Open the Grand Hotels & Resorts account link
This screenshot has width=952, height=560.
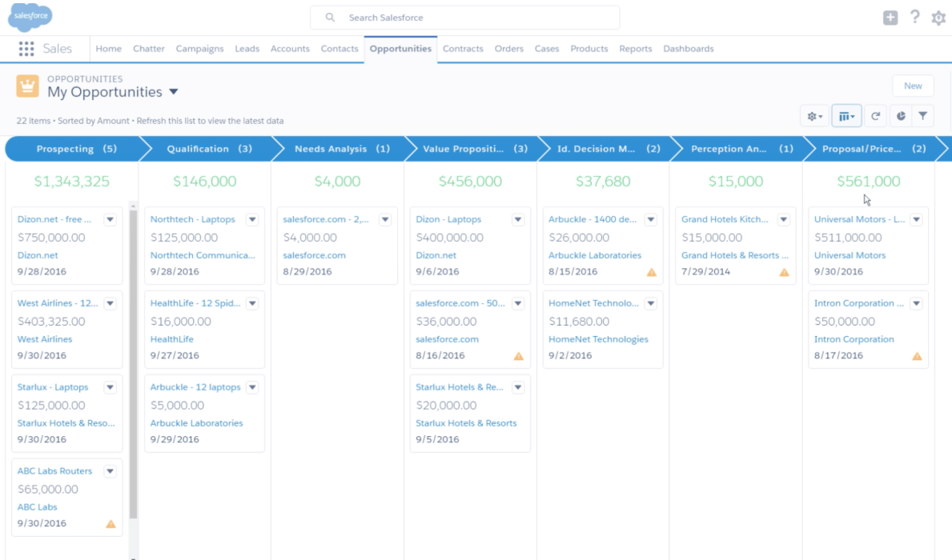click(735, 255)
